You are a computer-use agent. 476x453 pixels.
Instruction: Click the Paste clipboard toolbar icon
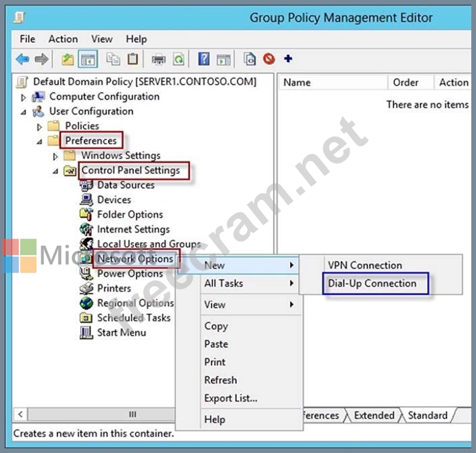[133, 59]
